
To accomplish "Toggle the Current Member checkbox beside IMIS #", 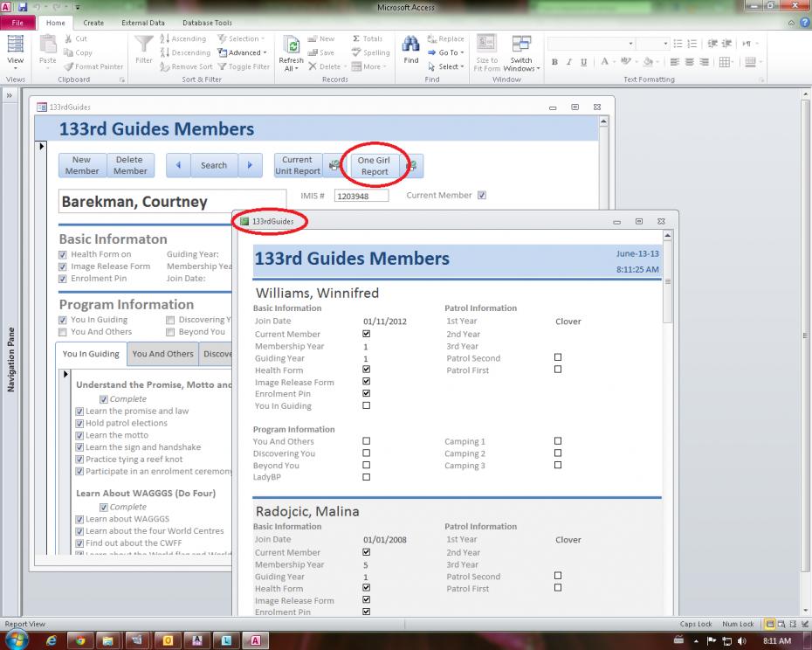I will 482,196.
